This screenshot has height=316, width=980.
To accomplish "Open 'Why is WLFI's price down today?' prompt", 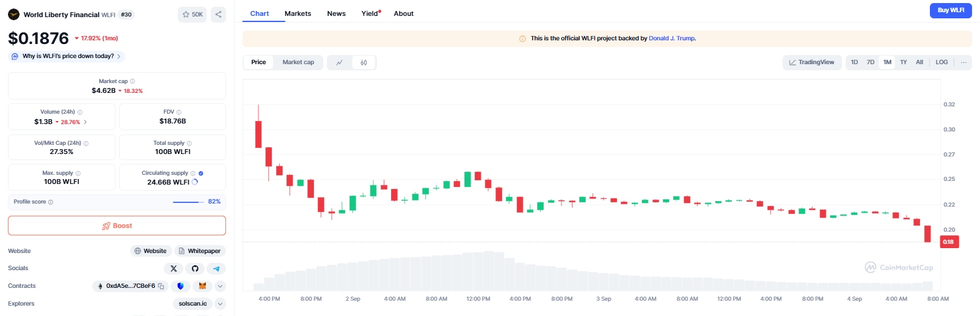I will click(67, 56).
